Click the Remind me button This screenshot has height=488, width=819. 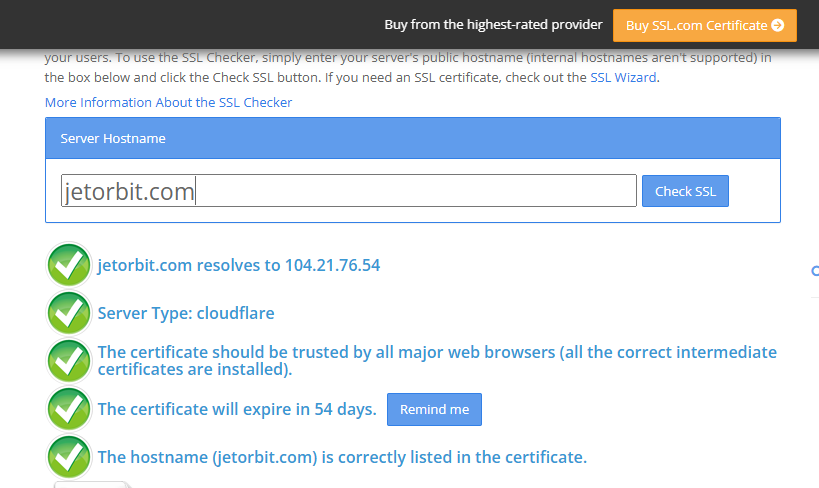click(x=435, y=410)
